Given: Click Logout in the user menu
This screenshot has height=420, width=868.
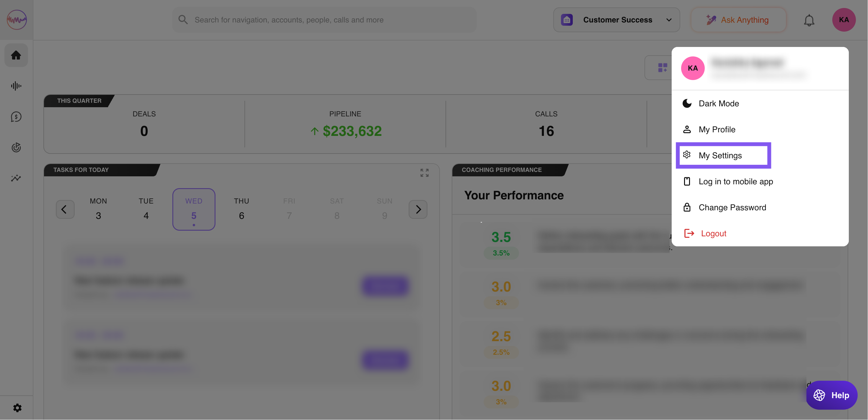Looking at the screenshot, I should 713,233.
